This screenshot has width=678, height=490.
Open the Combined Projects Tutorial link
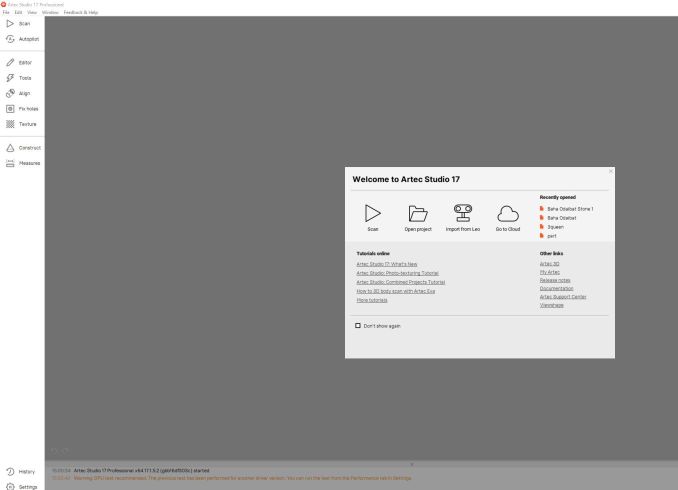point(400,282)
